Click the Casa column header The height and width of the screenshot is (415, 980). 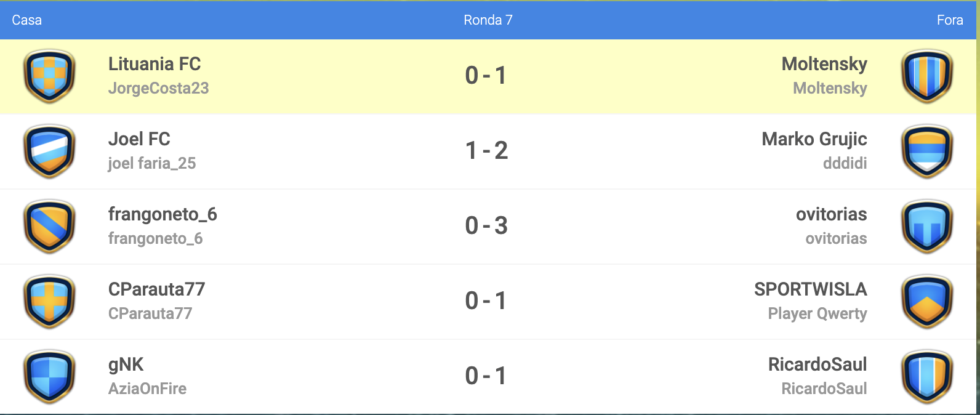click(x=27, y=20)
